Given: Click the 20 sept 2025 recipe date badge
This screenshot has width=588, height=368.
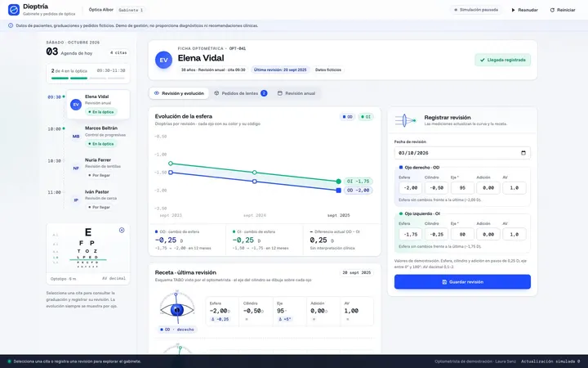Looking at the screenshot, I should click(357, 272).
